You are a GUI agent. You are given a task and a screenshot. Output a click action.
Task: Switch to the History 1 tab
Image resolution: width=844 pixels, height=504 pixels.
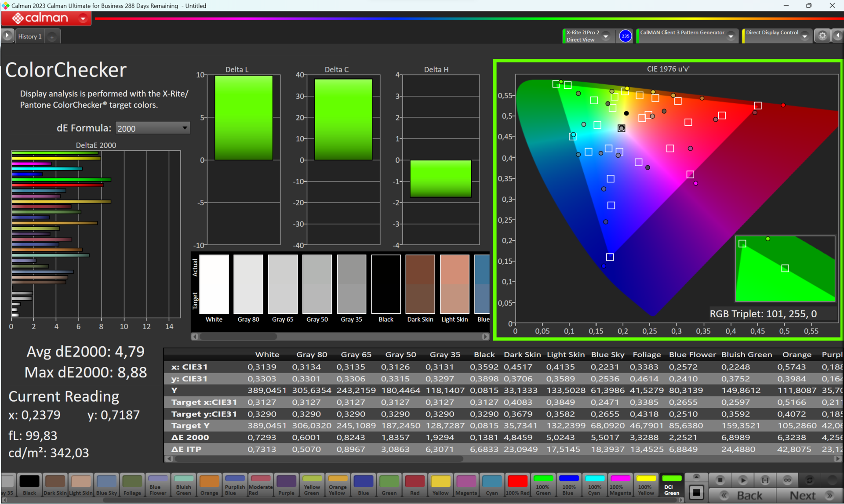coord(29,36)
